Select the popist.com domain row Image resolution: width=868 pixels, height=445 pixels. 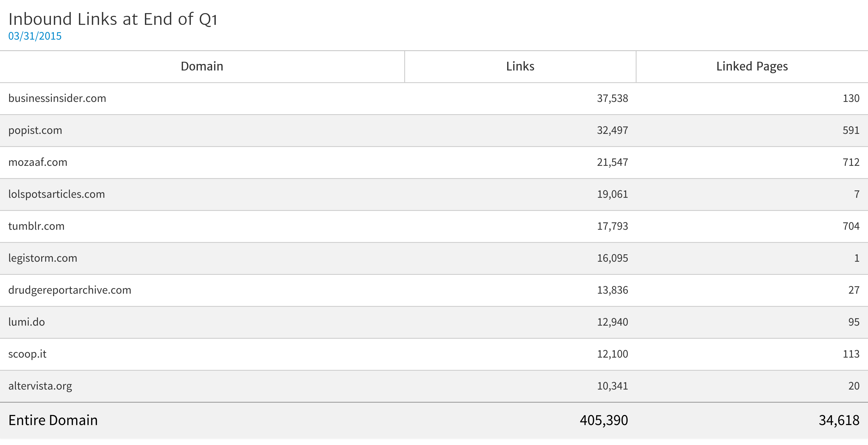(x=35, y=130)
